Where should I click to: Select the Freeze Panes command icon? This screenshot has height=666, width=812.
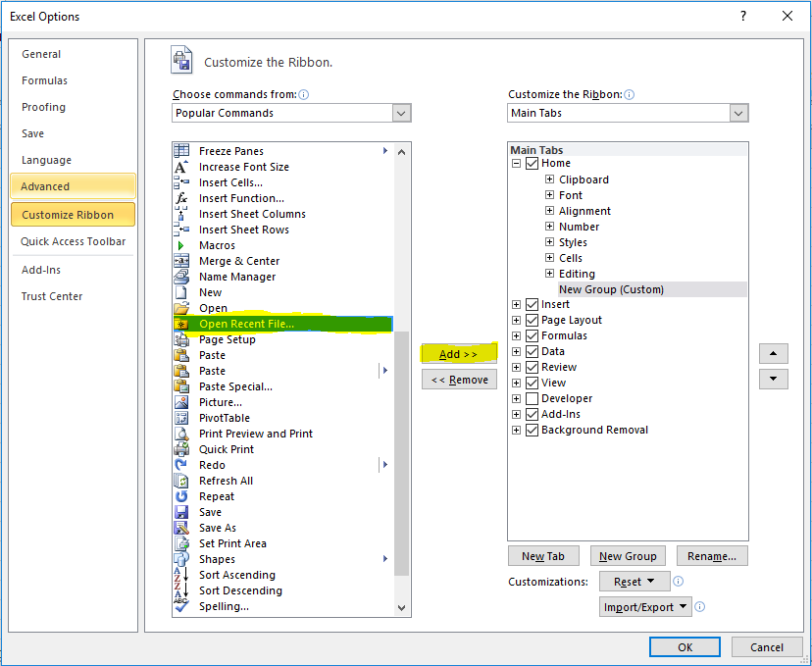pyautogui.click(x=181, y=151)
